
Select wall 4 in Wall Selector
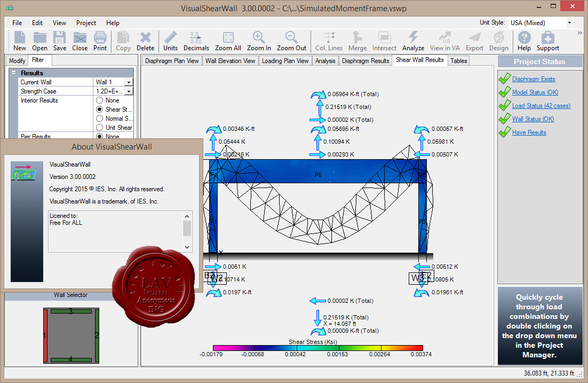71,359
